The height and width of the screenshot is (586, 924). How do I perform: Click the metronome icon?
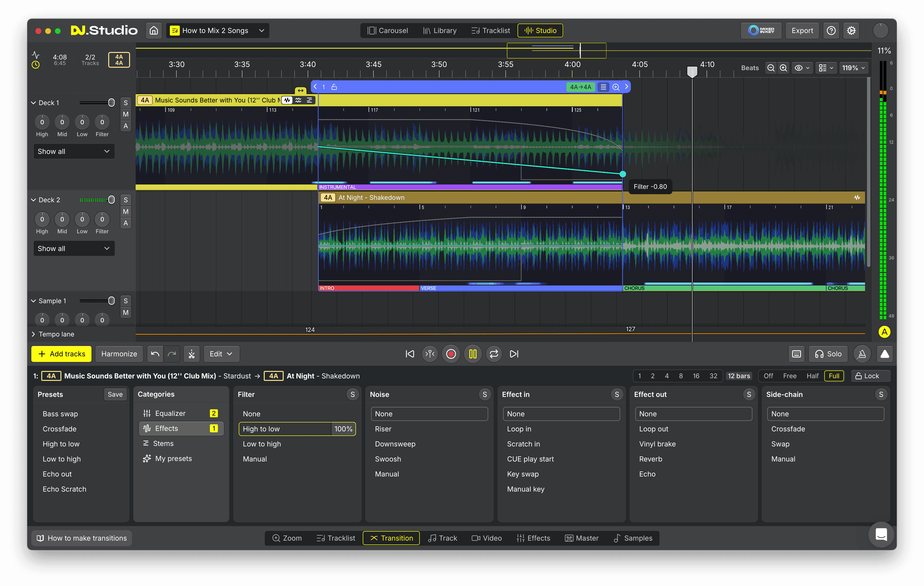(862, 354)
